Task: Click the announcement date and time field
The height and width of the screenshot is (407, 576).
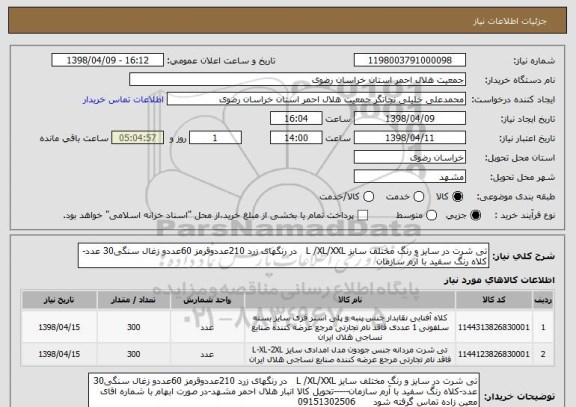Action: [x=108, y=60]
